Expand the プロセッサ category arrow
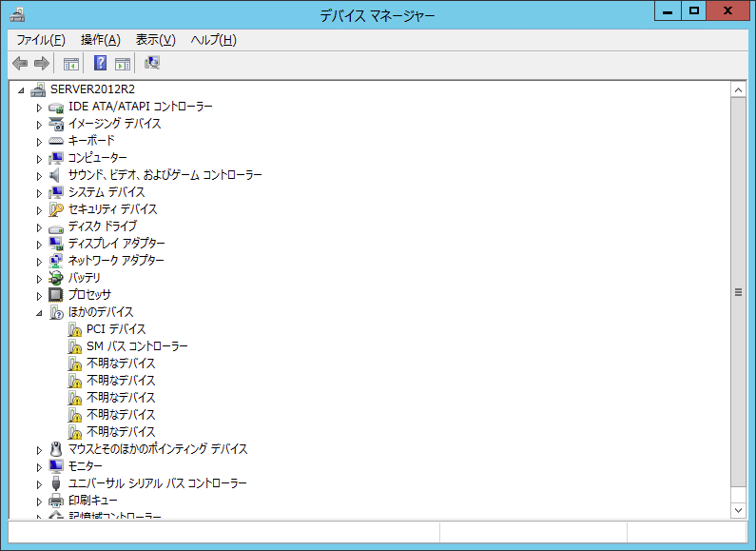756x551 pixels. pyautogui.click(x=40, y=296)
